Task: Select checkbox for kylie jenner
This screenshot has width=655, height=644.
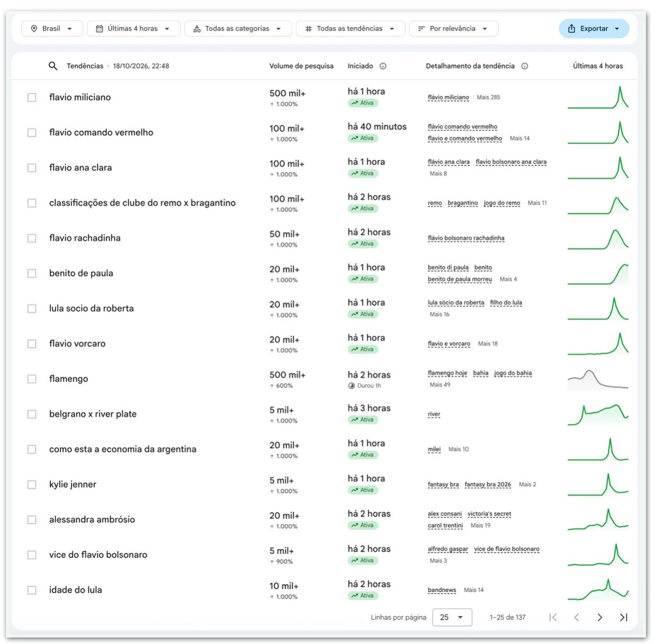Action: tap(32, 484)
